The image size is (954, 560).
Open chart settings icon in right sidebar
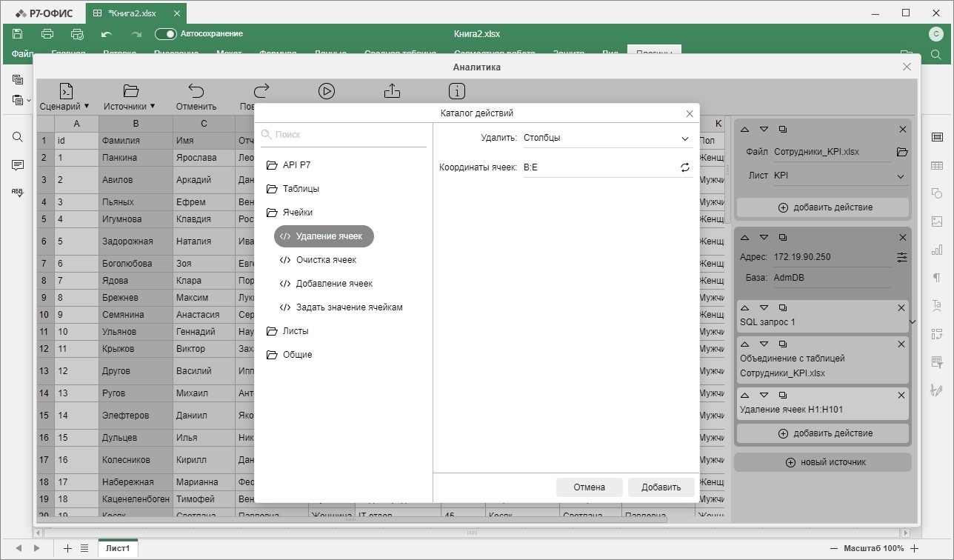[937, 250]
